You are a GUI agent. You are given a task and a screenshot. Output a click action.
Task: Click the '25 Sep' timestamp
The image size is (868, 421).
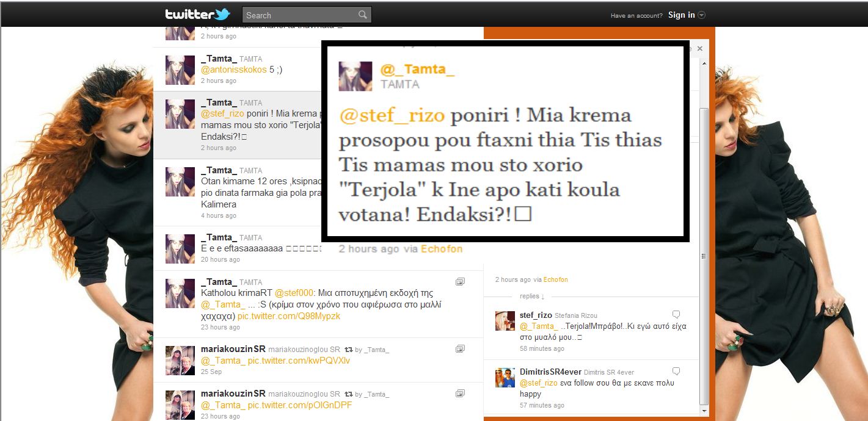[211, 372]
